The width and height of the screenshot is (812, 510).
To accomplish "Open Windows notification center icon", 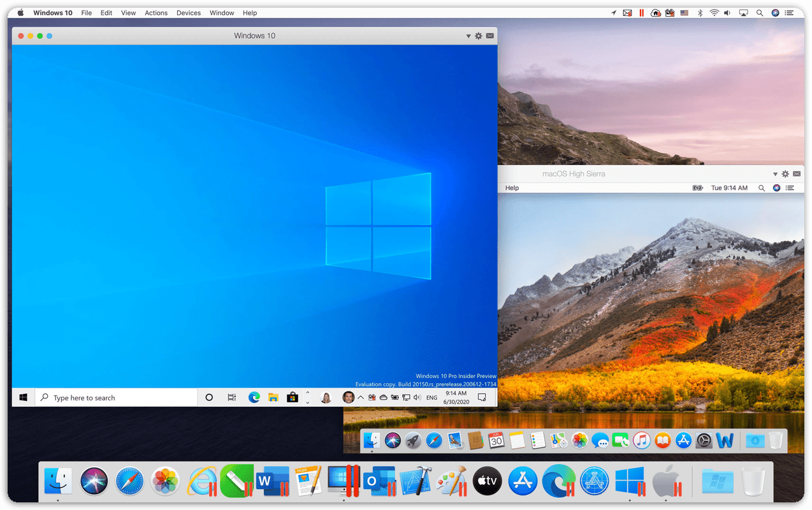I will 482,397.
